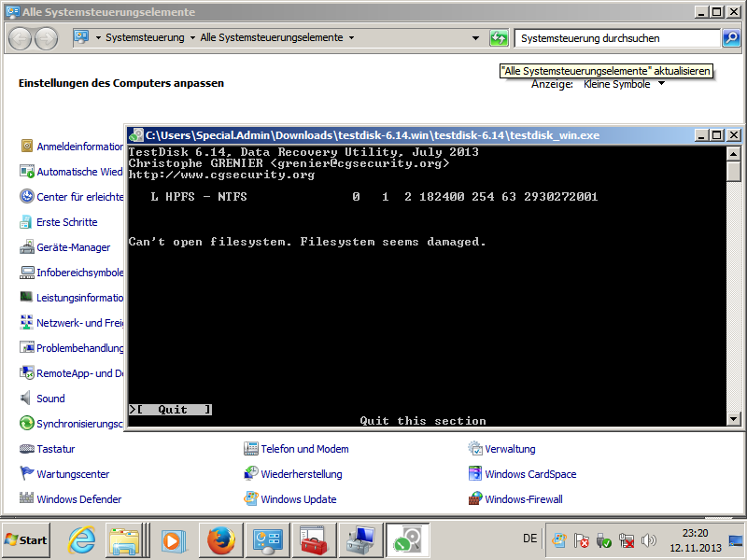The image size is (747, 560).
Task: Switch to TestDisk taskbar button
Action: click(408, 540)
